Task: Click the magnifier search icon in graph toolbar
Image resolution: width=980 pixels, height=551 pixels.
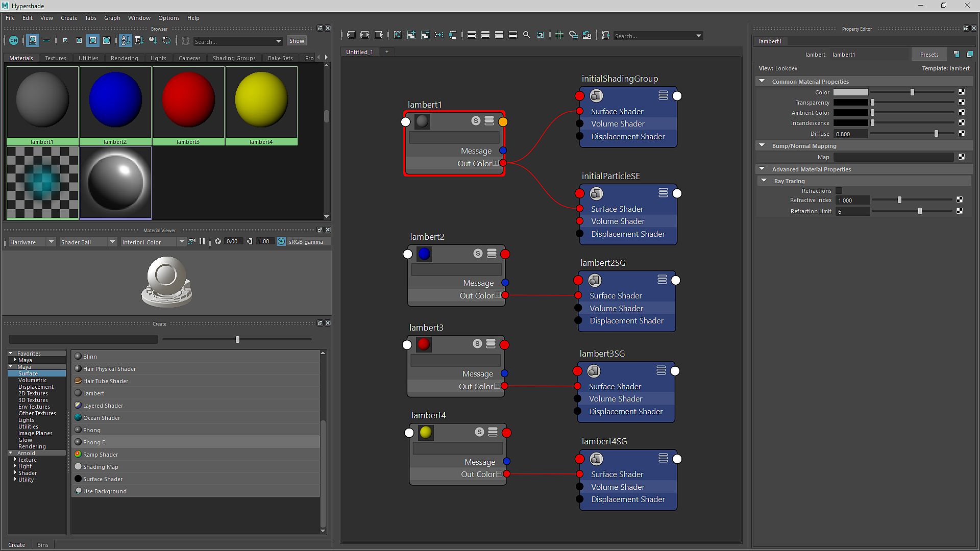Action: pyautogui.click(x=527, y=35)
